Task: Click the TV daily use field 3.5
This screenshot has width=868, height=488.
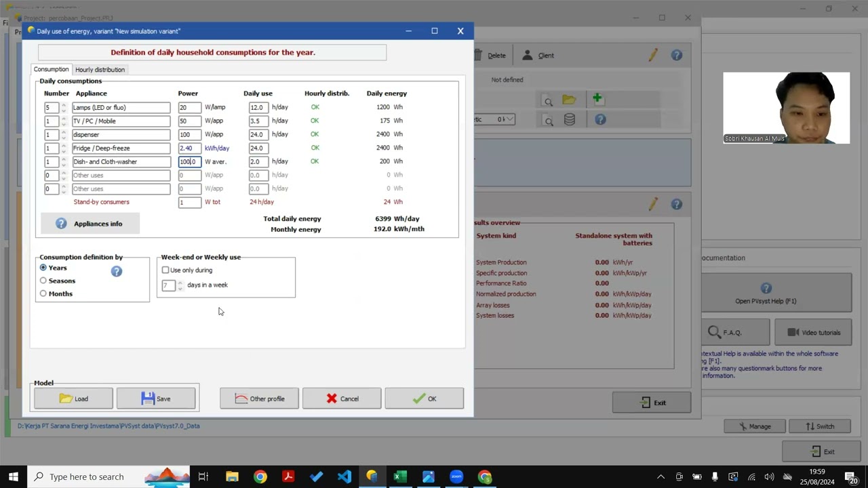Action: (x=258, y=121)
